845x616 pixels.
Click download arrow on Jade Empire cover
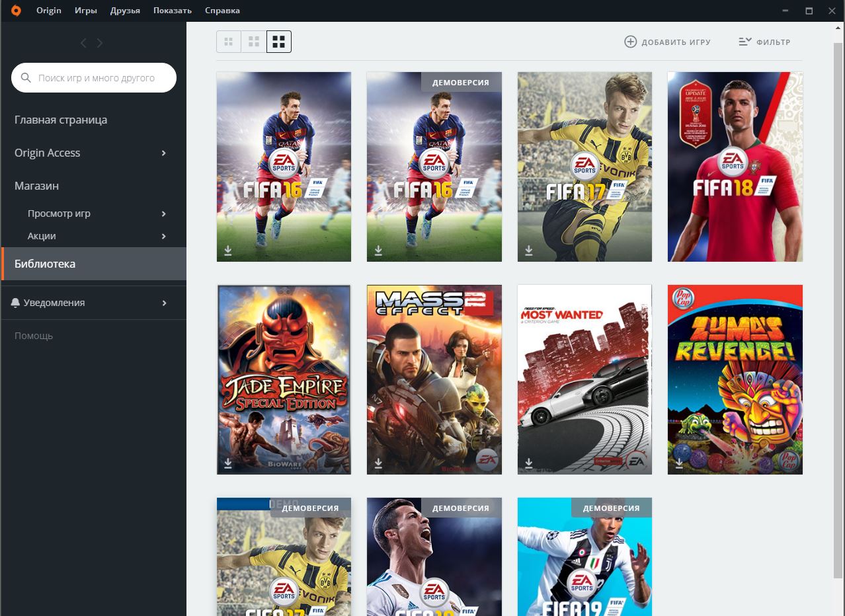tap(228, 463)
